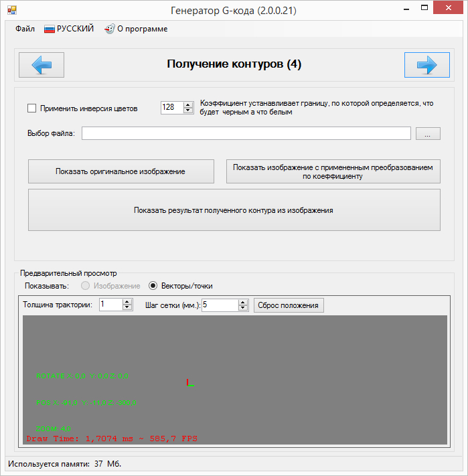Image resolution: width=468 pixels, height=476 pixels.
Task: Close the Генератор G-кода window
Action: click(x=448, y=8)
